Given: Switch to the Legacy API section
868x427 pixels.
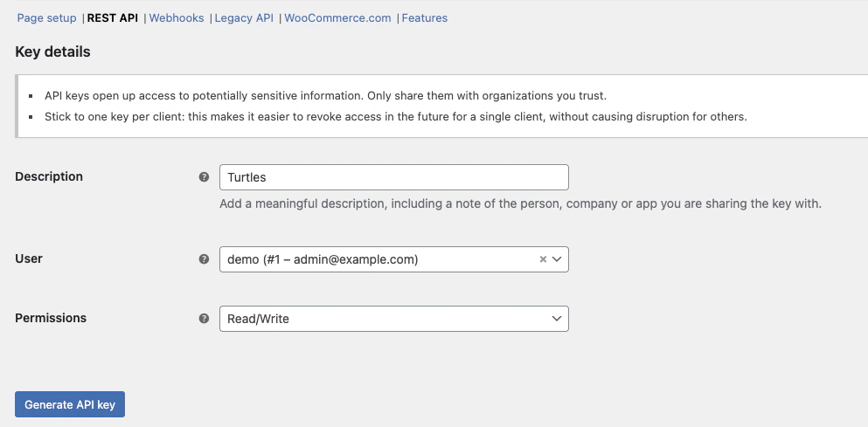Looking at the screenshot, I should point(244,17).
